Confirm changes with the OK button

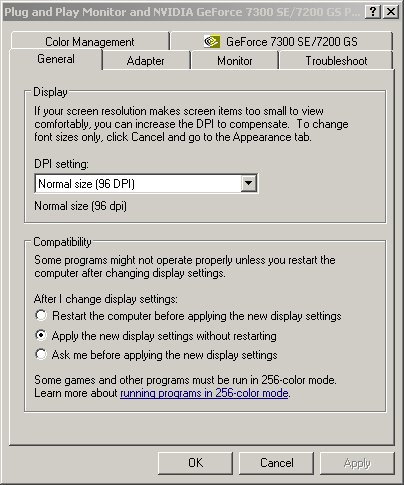click(x=195, y=463)
